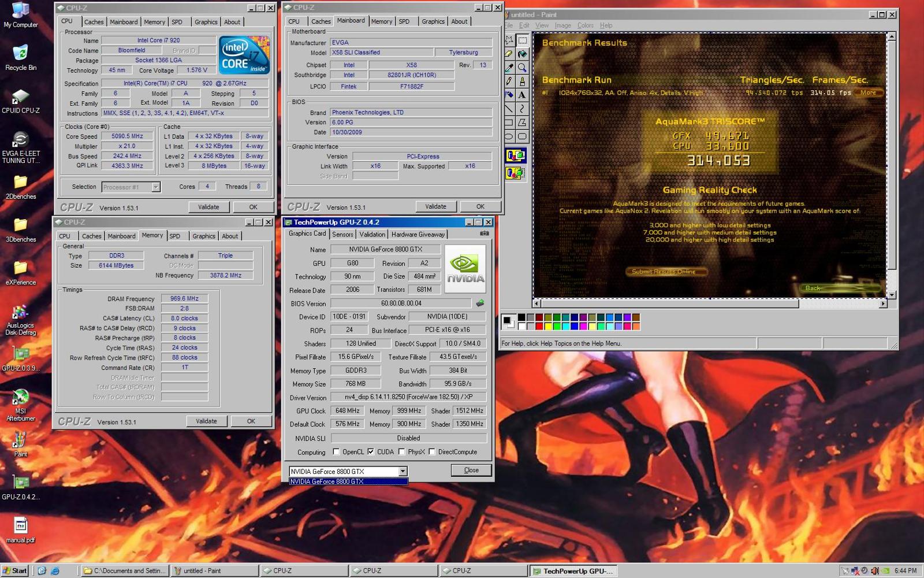Open the CPUID CPU-Z desktop shortcut

(x=21, y=101)
